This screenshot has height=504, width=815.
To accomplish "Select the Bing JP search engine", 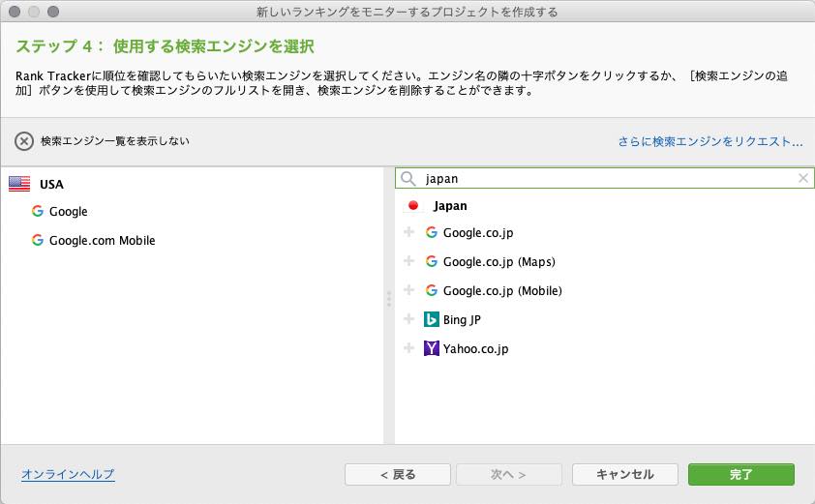I will (x=462, y=320).
